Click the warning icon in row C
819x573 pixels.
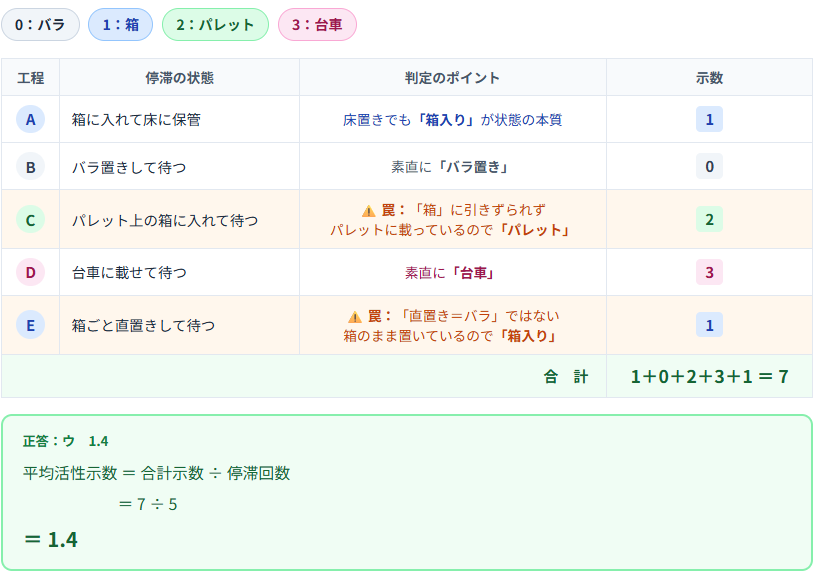tap(368, 211)
